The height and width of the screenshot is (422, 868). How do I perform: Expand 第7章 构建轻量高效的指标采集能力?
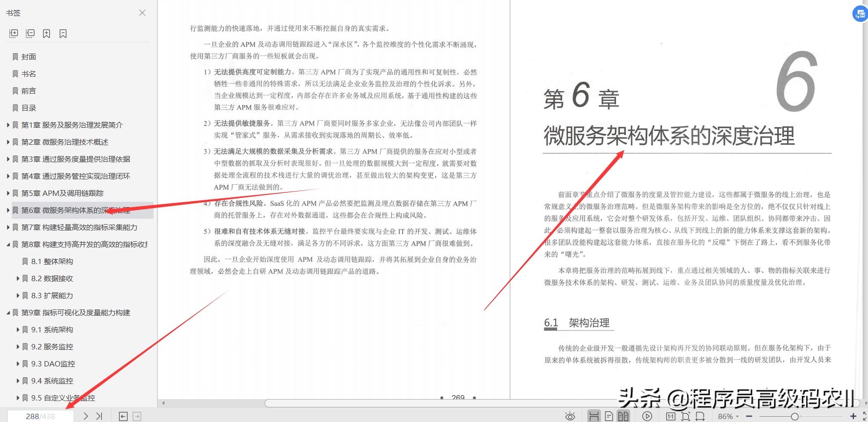pos(8,227)
